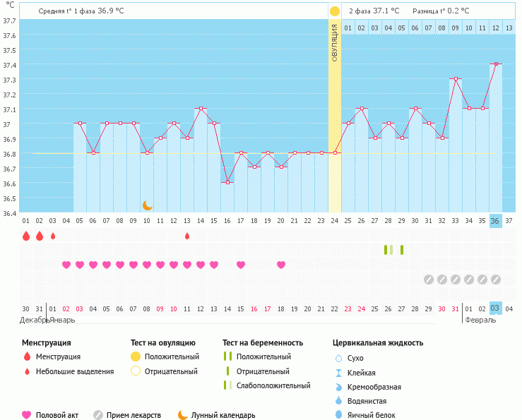This screenshot has height=420, width=522.
Task: Click the heart icon under cycle day 17
Action: (241, 265)
